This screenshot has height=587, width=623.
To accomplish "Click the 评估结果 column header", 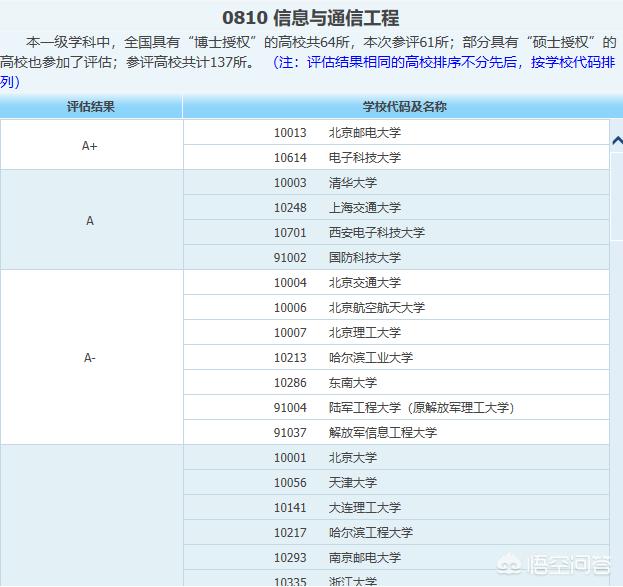I will [x=91, y=107].
